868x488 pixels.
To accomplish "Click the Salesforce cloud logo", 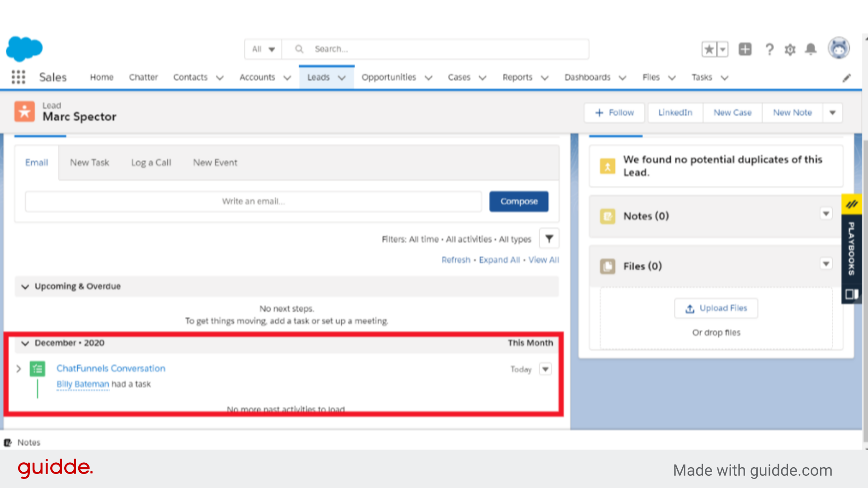I will [24, 49].
